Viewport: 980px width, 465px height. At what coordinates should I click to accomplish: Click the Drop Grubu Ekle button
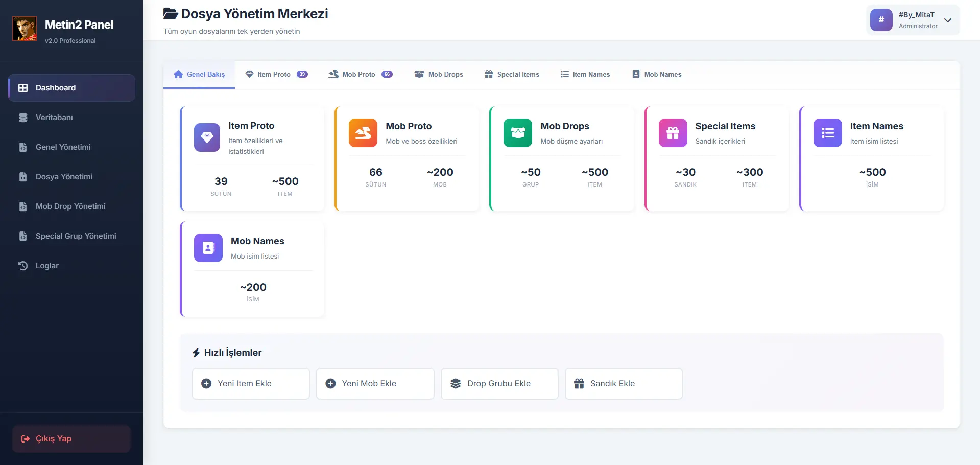point(499,384)
